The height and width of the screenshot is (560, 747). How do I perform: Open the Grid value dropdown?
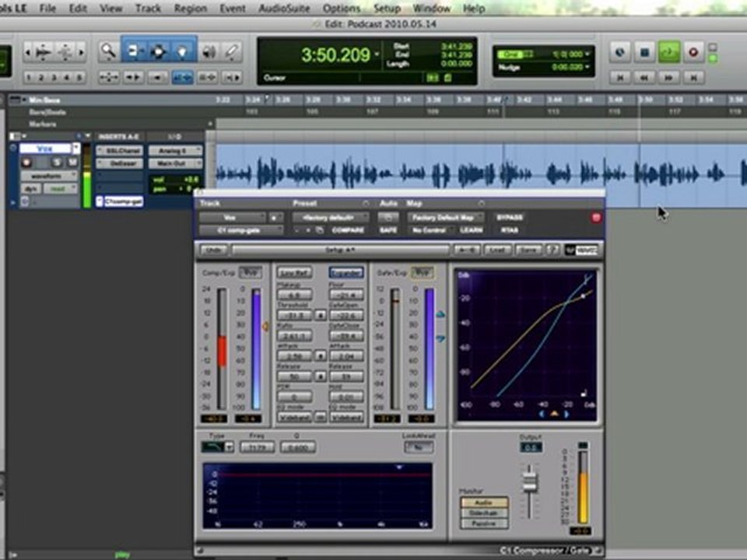coord(588,54)
